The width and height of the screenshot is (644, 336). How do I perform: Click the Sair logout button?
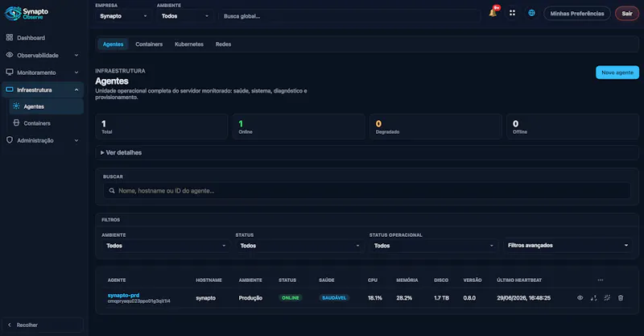[x=627, y=14]
